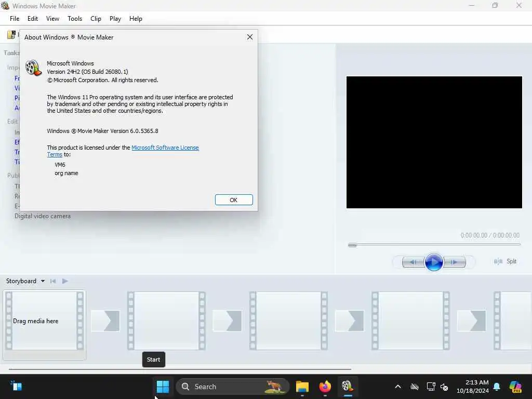Open the Edit menu
This screenshot has height=399, width=532.
tap(33, 19)
